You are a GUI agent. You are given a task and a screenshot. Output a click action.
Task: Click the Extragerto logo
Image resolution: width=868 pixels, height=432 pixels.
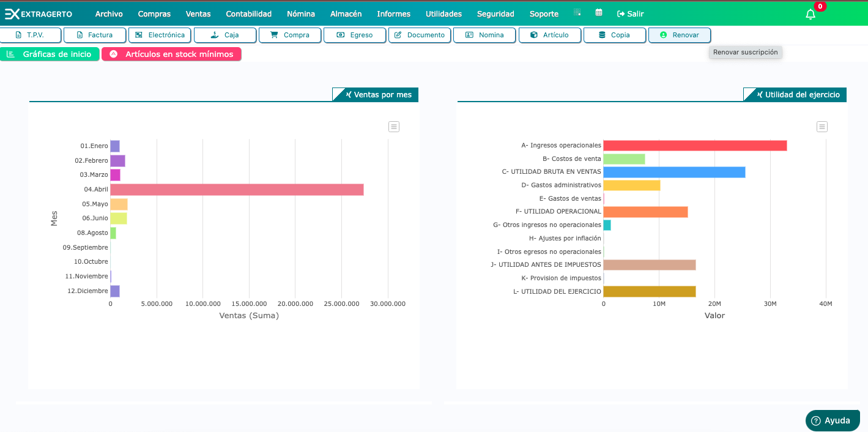(39, 14)
